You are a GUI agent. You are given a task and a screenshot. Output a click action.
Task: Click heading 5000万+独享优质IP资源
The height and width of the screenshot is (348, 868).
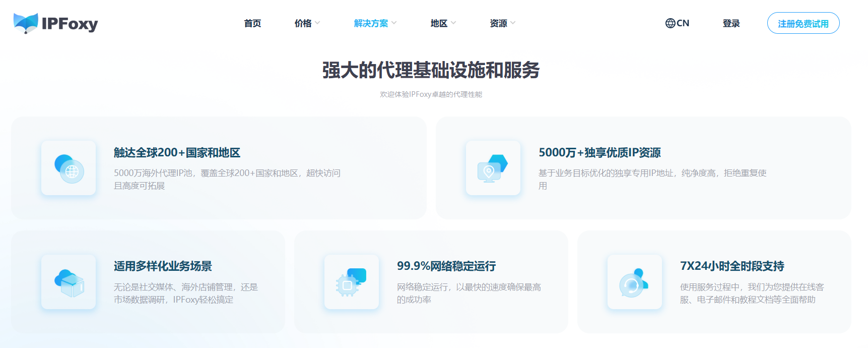(x=599, y=153)
